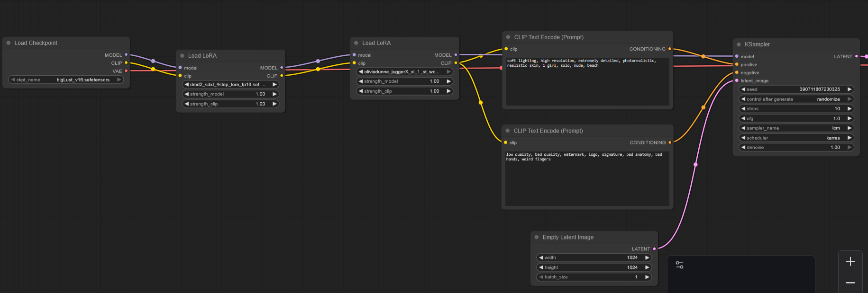Click the Load Checkpoint MODEL output socket

126,55
